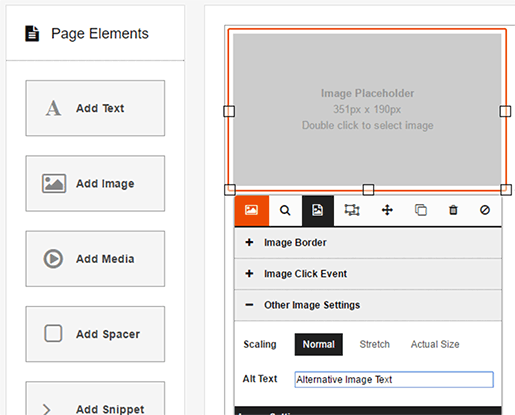Set scaling to Stretch
The height and width of the screenshot is (415, 515).
point(374,344)
